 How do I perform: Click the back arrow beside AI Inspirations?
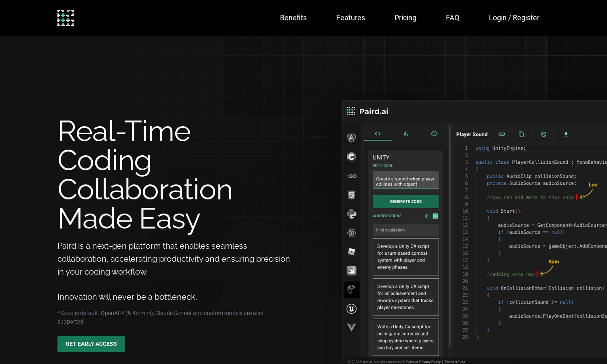pyautogui.click(x=427, y=216)
